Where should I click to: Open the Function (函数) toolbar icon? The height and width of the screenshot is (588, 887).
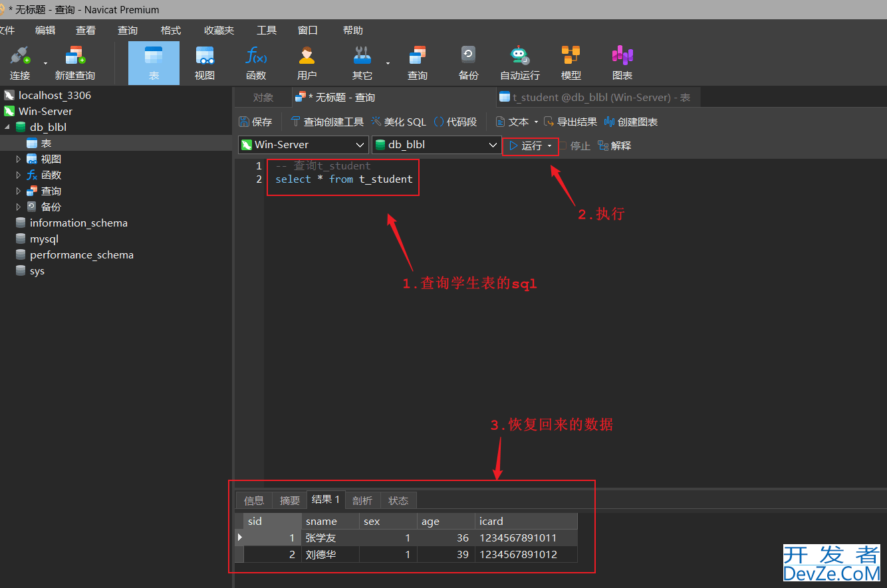click(x=256, y=63)
